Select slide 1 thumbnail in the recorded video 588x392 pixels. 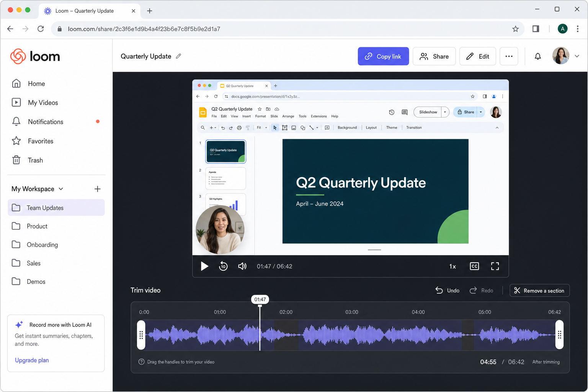(225, 152)
